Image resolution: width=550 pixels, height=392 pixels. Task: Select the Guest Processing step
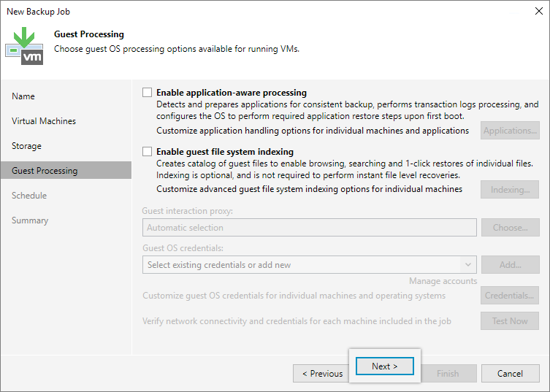66,170
